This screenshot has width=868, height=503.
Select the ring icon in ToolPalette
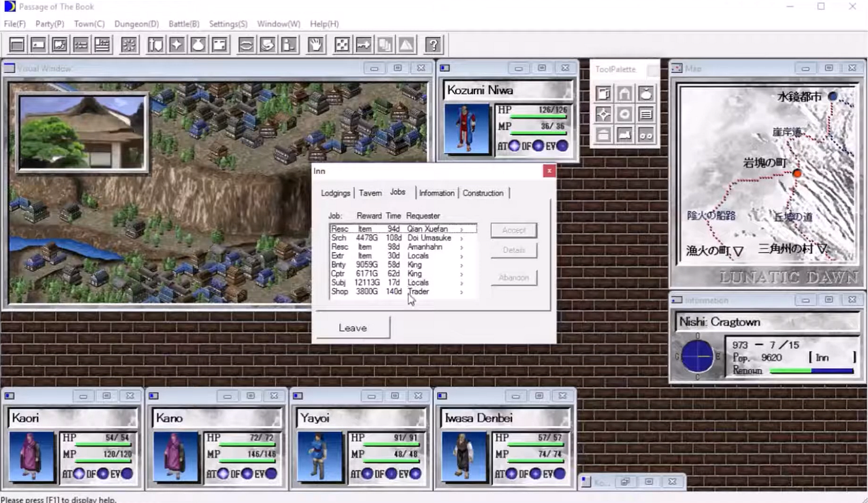tap(624, 114)
